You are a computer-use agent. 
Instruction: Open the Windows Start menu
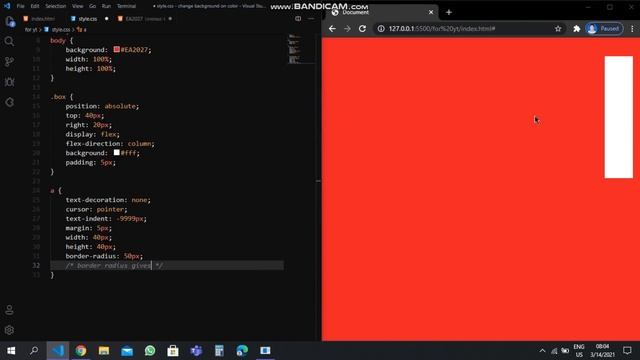[x=11, y=350]
